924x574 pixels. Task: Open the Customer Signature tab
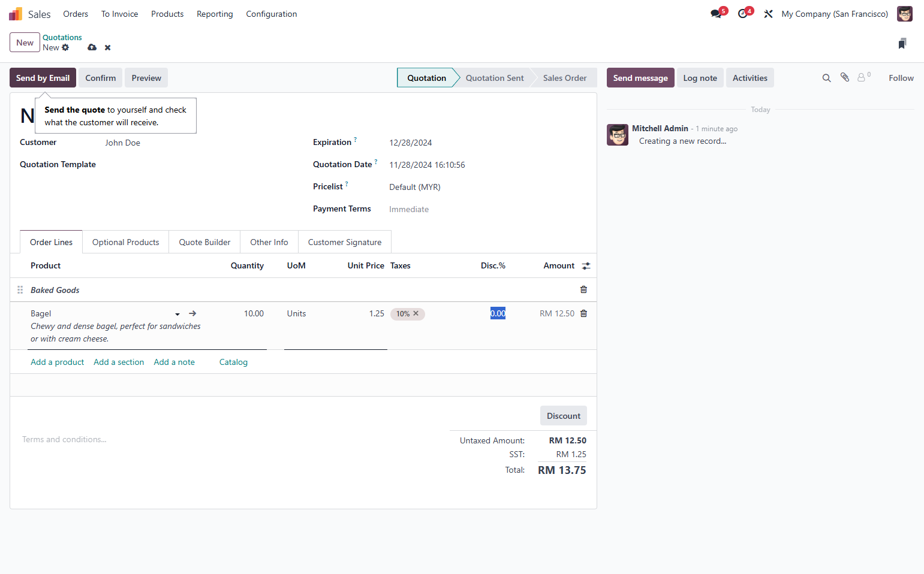345,242
